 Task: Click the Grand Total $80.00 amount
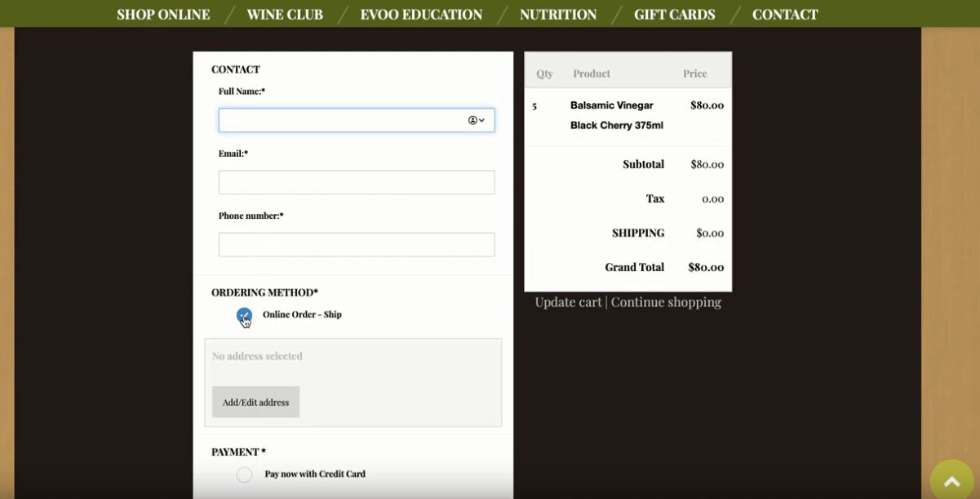pyautogui.click(x=706, y=267)
